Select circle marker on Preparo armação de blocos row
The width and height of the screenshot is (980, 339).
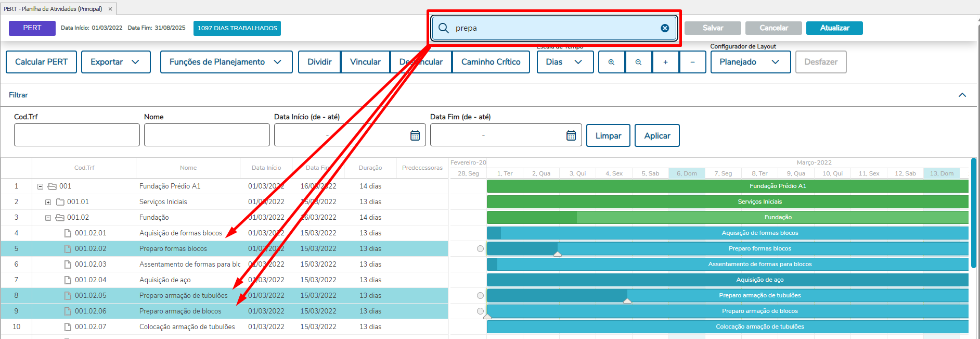pos(480,311)
